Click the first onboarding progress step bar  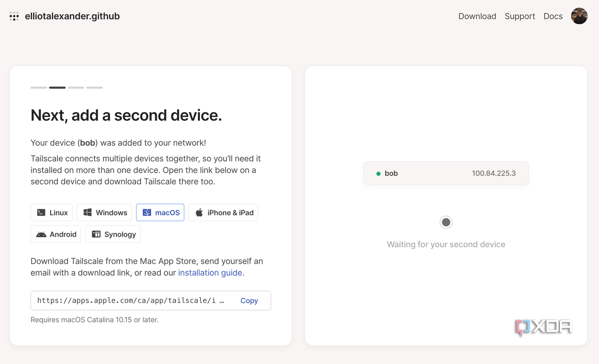[39, 88]
